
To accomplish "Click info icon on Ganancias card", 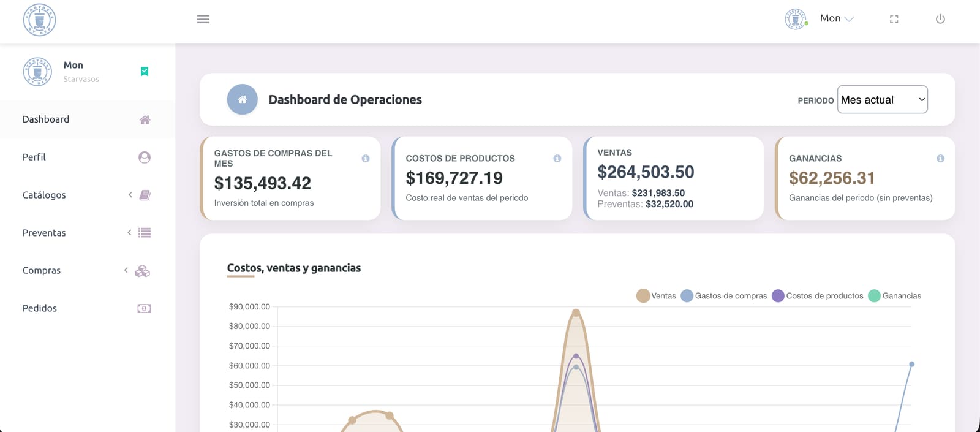I will 940,158.
